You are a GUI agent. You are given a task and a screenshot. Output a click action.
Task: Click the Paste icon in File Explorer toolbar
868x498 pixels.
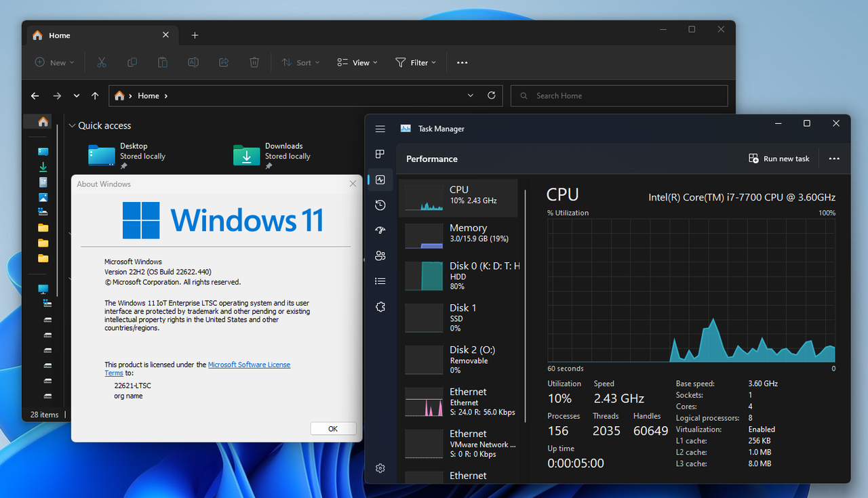[163, 62]
